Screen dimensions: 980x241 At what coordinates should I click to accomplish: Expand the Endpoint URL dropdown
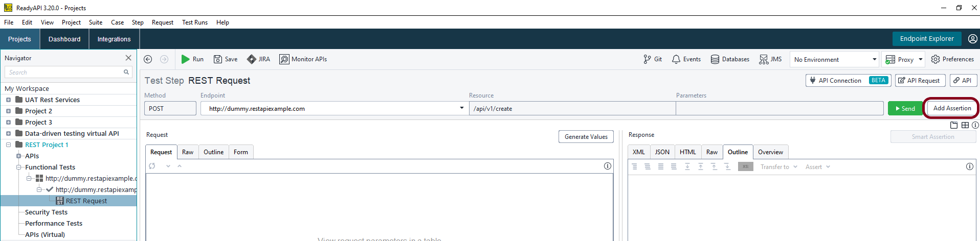pyautogui.click(x=461, y=108)
